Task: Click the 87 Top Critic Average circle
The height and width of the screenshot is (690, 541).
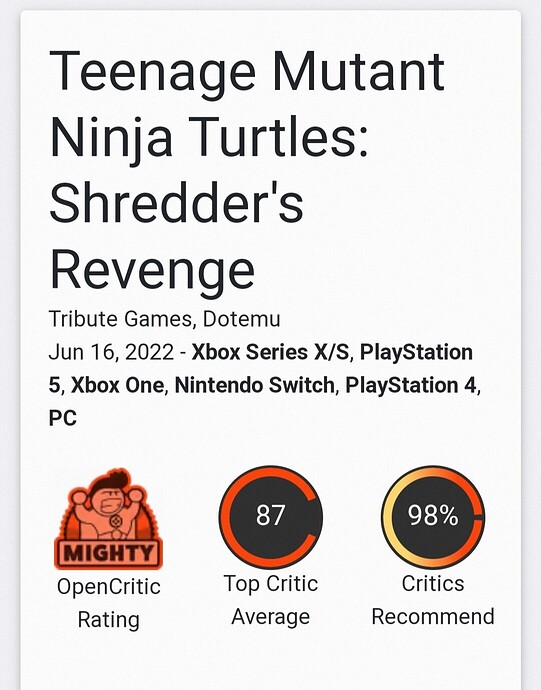Action: point(271,517)
